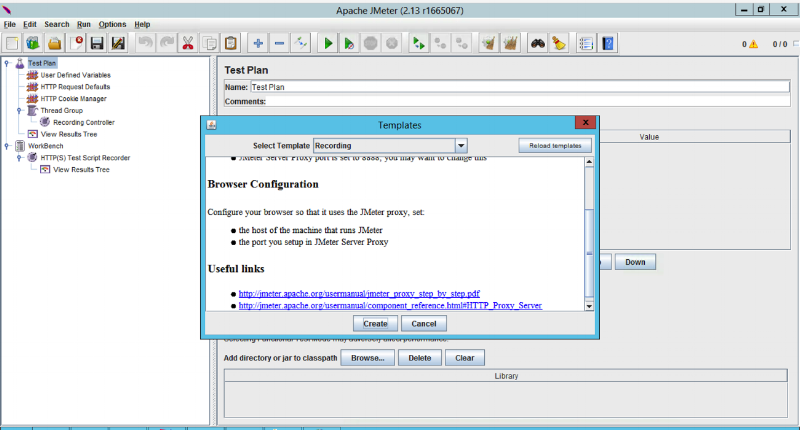Image resolution: width=800 pixels, height=430 pixels.
Task: Click the Clear classpath button
Action: point(464,358)
